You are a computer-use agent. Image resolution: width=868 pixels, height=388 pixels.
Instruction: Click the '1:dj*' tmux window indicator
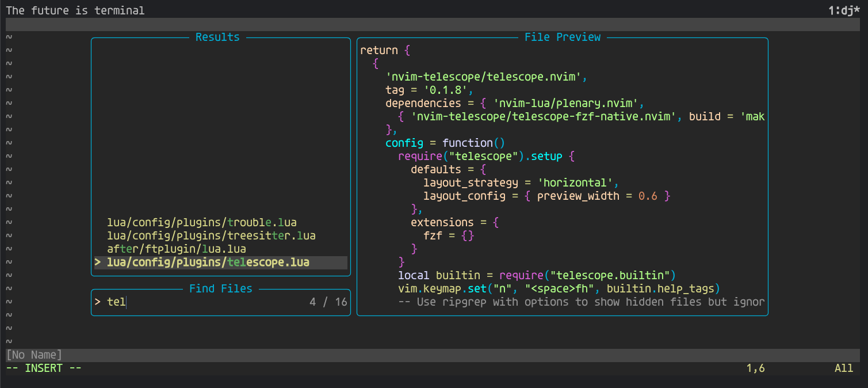pos(845,10)
